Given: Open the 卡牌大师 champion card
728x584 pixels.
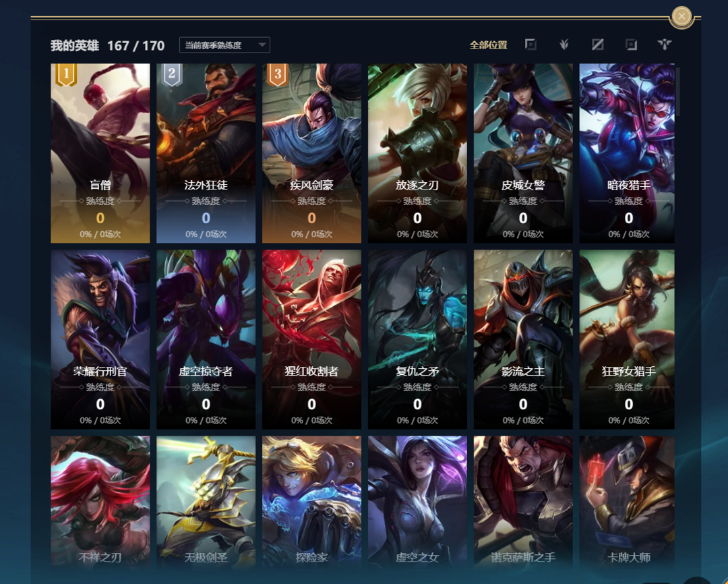Looking at the screenshot, I should [627, 502].
